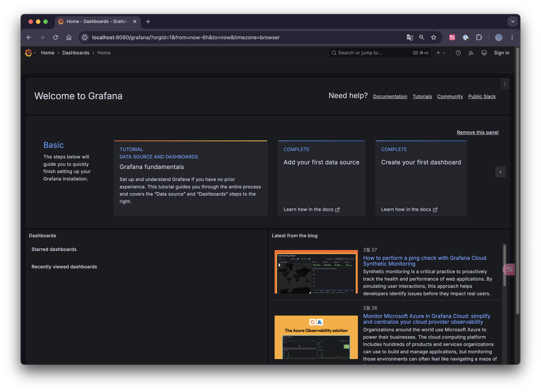Viewport: 541px width, 392px height.
Task: Click the browser reload icon
Action: [56, 37]
